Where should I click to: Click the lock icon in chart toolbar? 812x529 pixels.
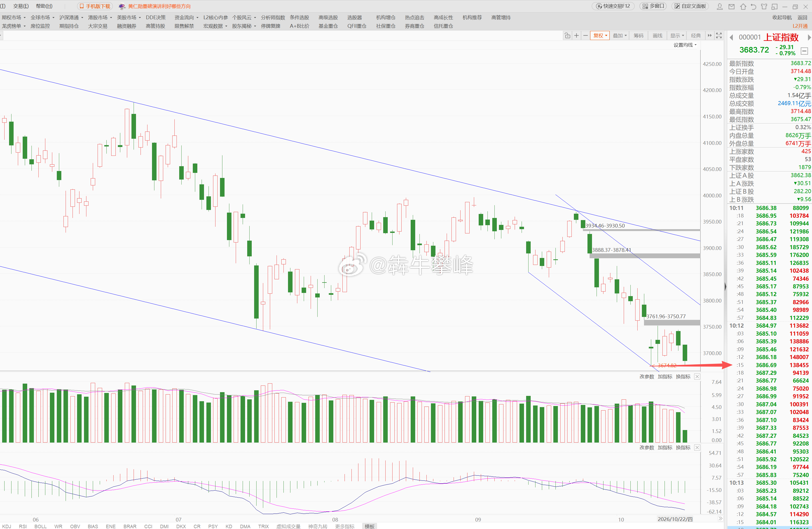pos(567,35)
